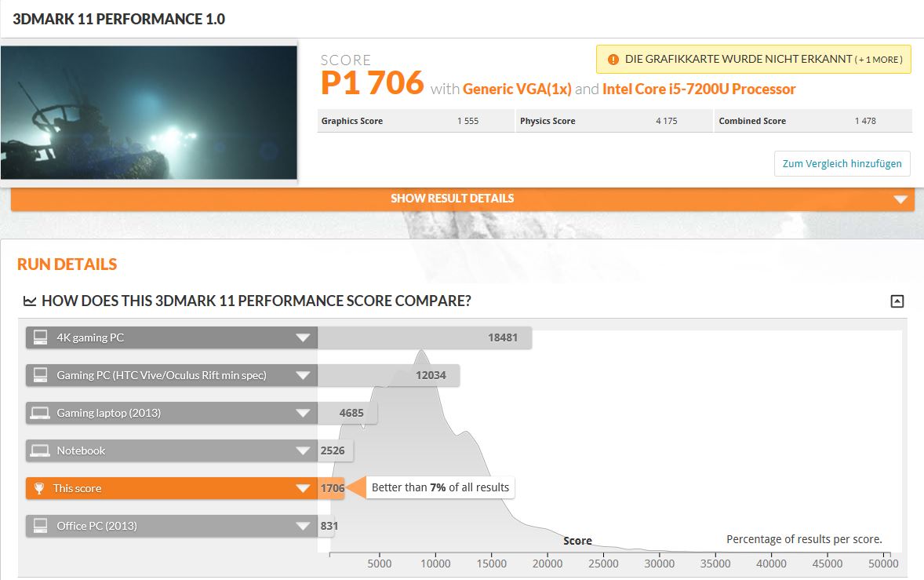
Task: Click the 2526 Notebook score value
Action: click(x=333, y=451)
